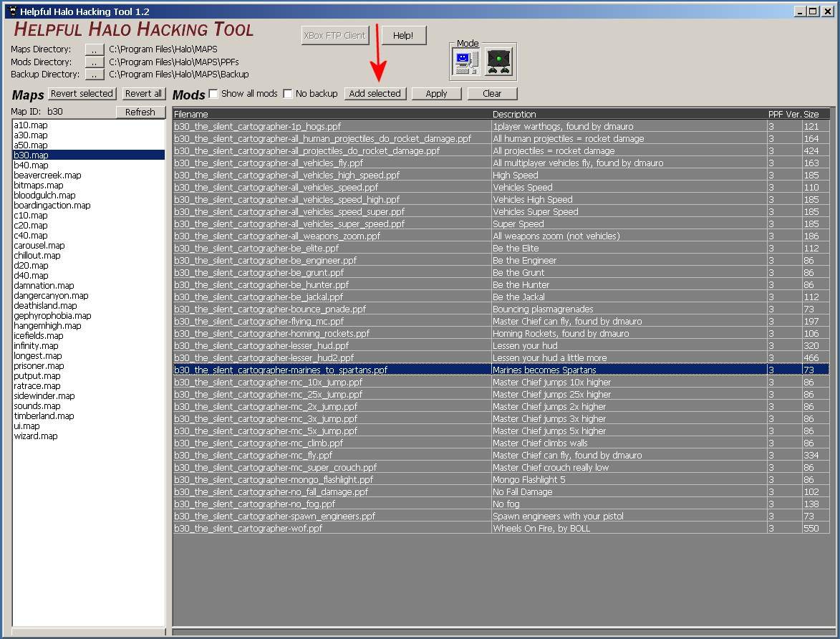The width and height of the screenshot is (840, 639).
Task: Select all_vehicles_fly.ppf mod row
Action: coord(501,163)
